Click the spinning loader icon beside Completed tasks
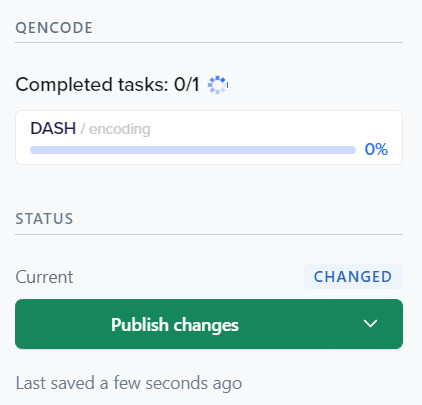Viewport: 422px width, 405px height. (218, 85)
